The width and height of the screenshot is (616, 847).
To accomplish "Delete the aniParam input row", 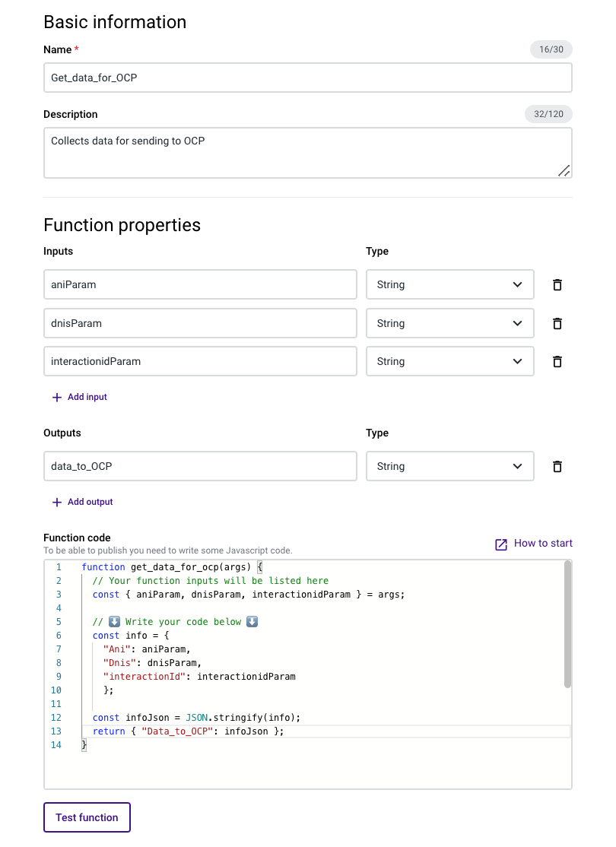I will pyautogui.click(x=557, y=284).
